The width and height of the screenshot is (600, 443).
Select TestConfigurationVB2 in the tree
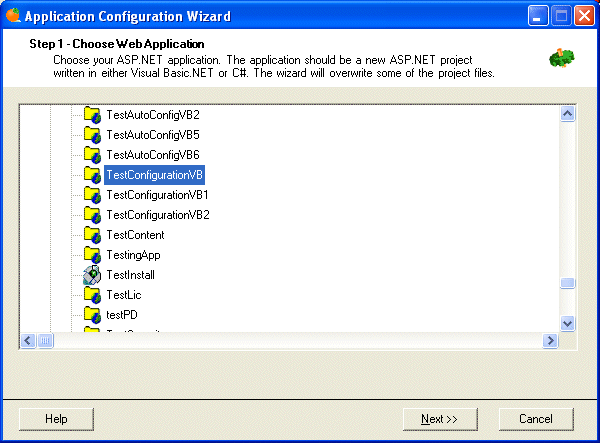(158, 215)
